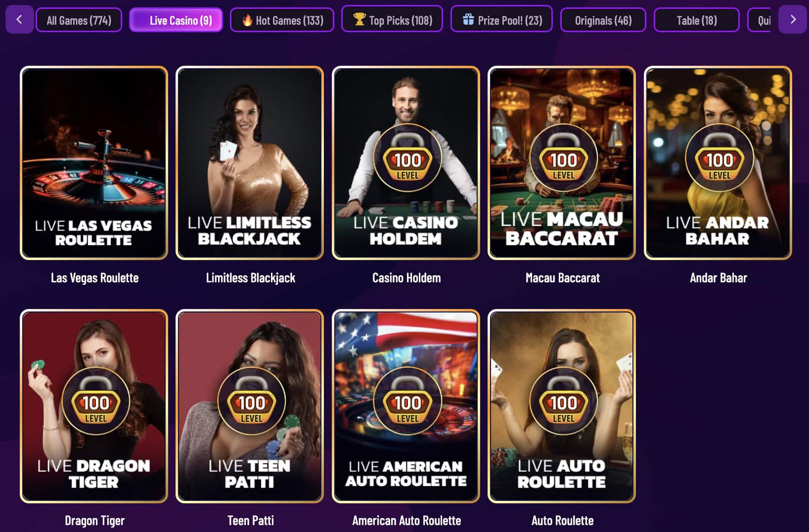This screenshot has height=532, width=809.
Task: Select the Originals (46) category
Action: 603,20
